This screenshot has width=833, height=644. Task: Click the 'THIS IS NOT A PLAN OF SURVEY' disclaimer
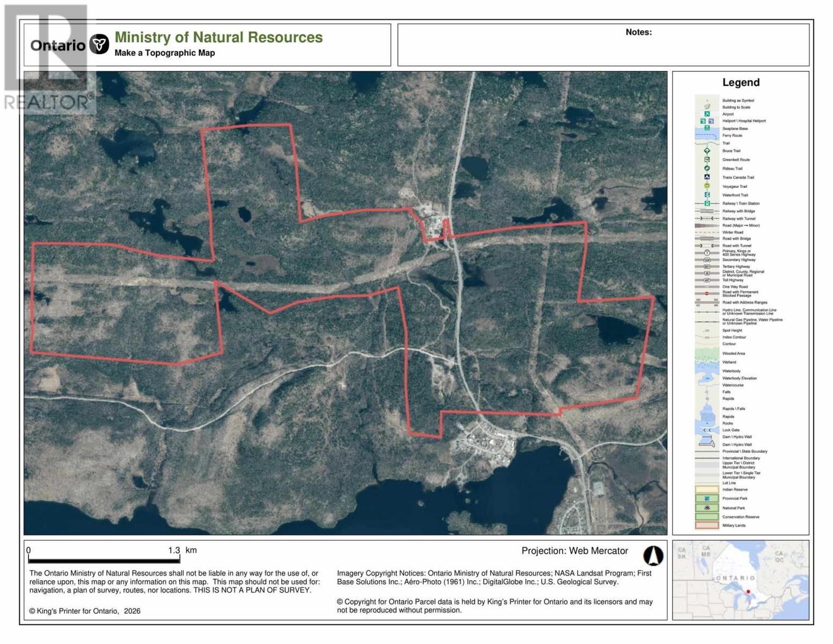(252, 590)
